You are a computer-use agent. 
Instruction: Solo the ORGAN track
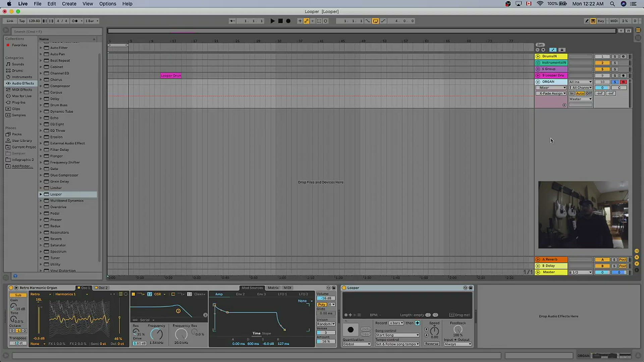(x=615, y=82)
